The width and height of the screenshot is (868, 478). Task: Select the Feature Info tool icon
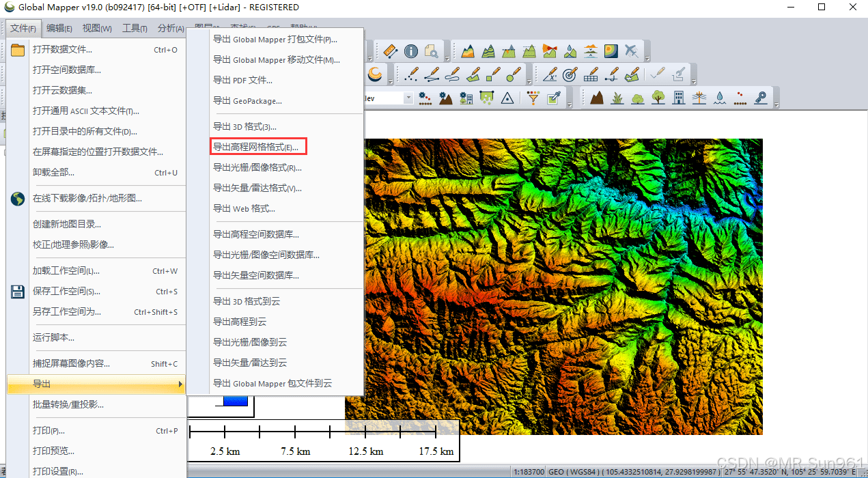[x=411, y=51]
